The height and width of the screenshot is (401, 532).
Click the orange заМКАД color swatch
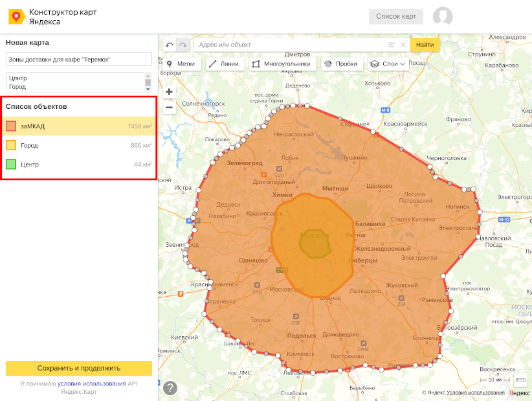pyautogui.click(x=11, y=126)
